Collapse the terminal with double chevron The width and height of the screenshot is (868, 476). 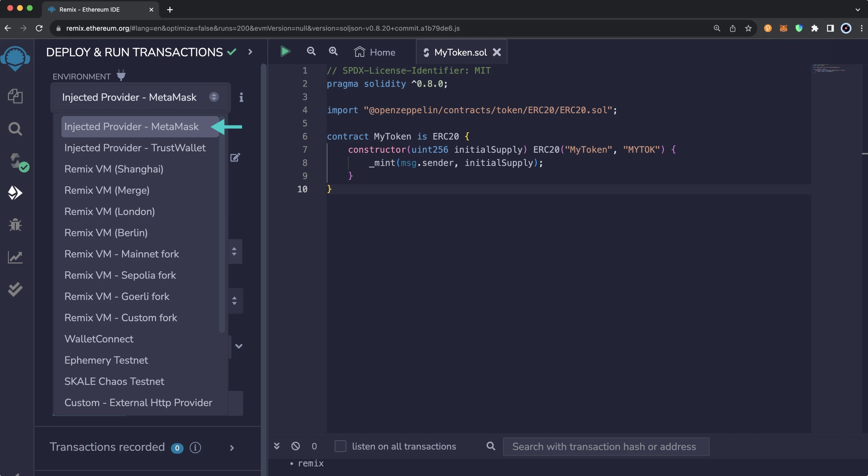(277, 446)
